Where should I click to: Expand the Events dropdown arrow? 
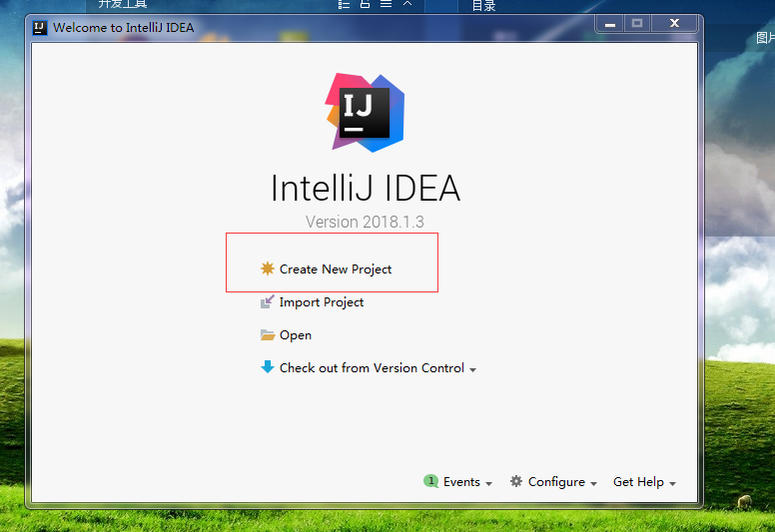click(488, 484)
